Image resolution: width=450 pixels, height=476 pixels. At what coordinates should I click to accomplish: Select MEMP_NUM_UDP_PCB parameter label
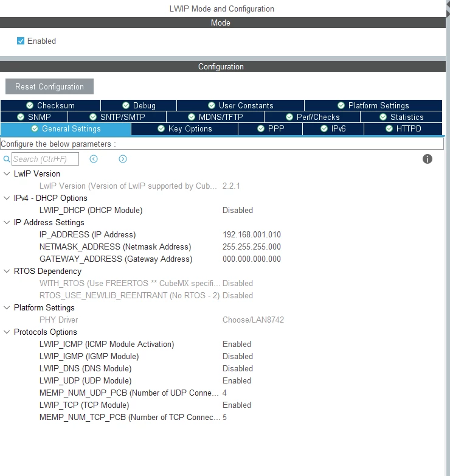click(129, 393)
